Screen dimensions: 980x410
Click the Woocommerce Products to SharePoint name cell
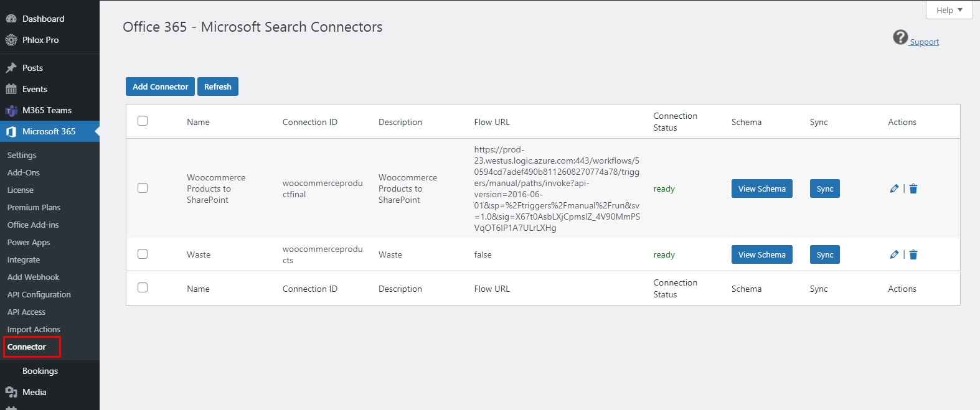pyautogui.click(x=216, y=189)
